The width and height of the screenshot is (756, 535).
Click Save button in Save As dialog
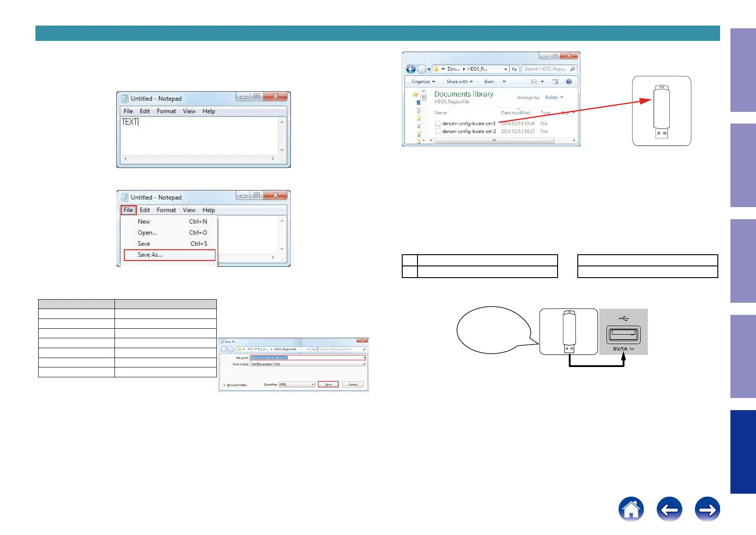[328, 384]
